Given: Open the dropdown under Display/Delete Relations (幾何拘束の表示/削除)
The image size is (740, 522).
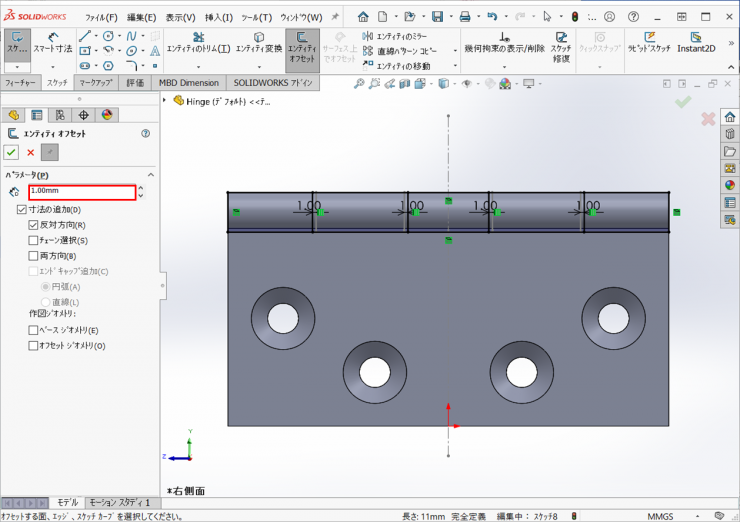Looking at the screenshot, I should tap(504, 66).
